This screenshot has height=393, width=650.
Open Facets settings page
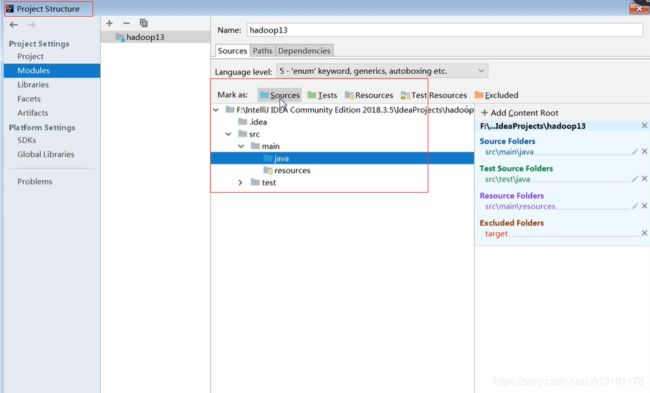point(29,99)
